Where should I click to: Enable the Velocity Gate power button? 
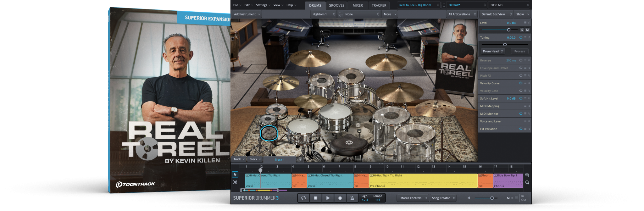[x=521, y=91]
